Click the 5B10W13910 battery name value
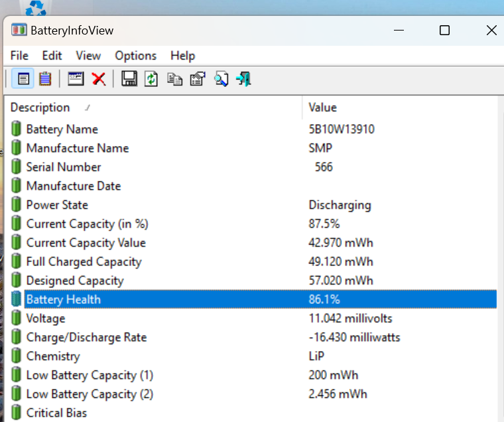This screenshot has width=504, height=422. point(342,129)
